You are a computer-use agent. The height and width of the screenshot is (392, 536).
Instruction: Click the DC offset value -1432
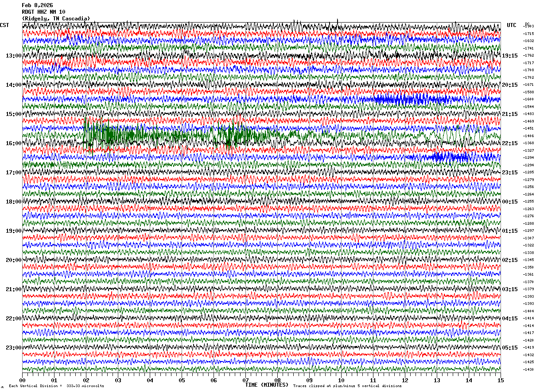[528, 355]
